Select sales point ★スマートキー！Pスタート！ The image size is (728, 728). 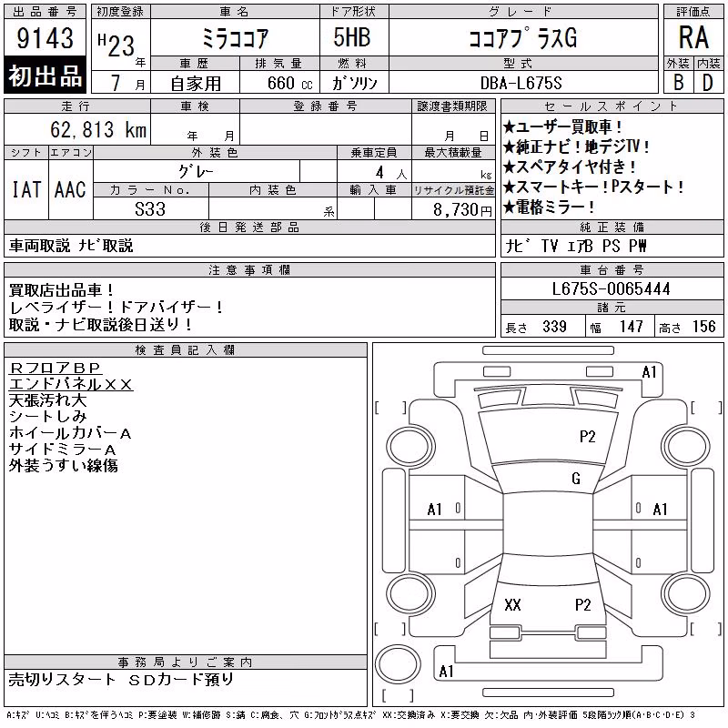pyautogui.click(x=593, y=187)
